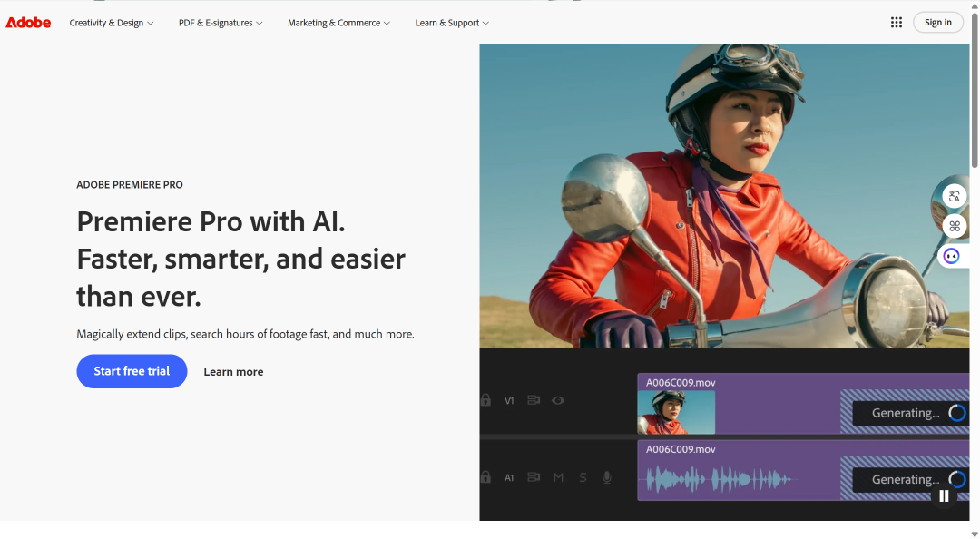Open the Learn more link
The height and width of the screenshot is (539, 980).
233,372
